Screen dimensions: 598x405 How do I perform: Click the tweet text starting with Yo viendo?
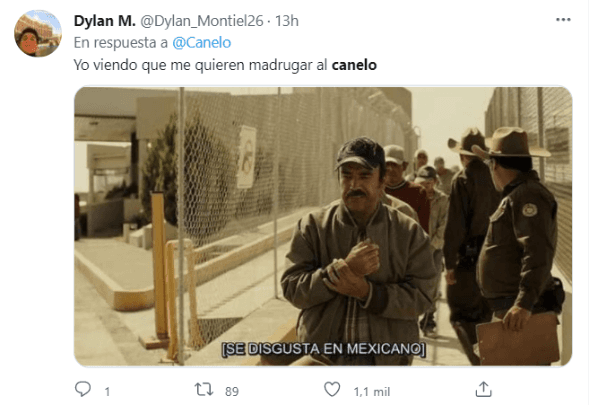click(x=225, y=65)
